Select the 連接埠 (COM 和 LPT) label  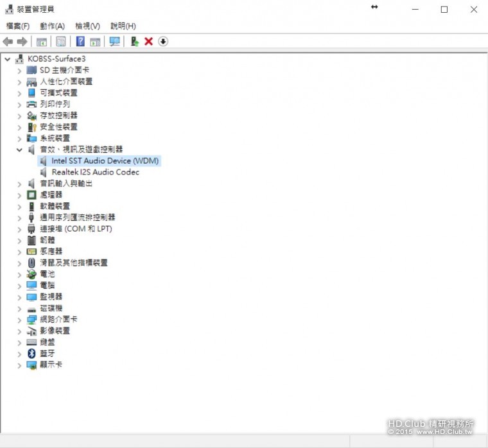pyautogui.click(x=76, y=228)
